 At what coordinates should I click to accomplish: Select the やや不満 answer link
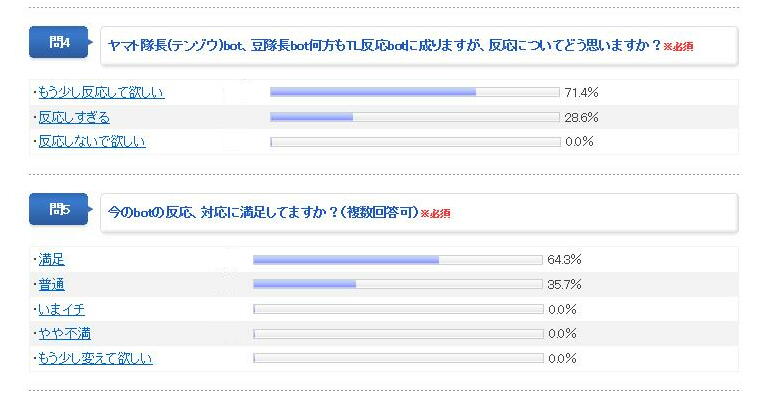(x=64, y=333)
